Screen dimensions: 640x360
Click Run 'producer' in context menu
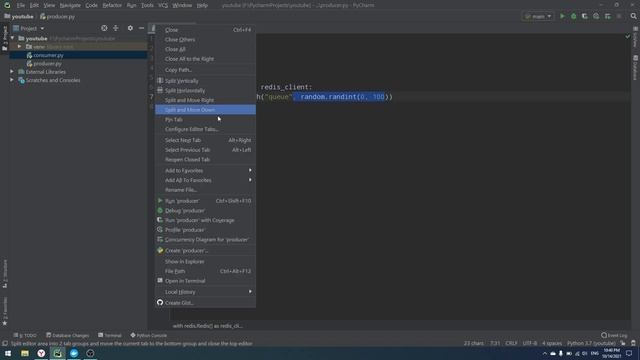pos(205,201)
